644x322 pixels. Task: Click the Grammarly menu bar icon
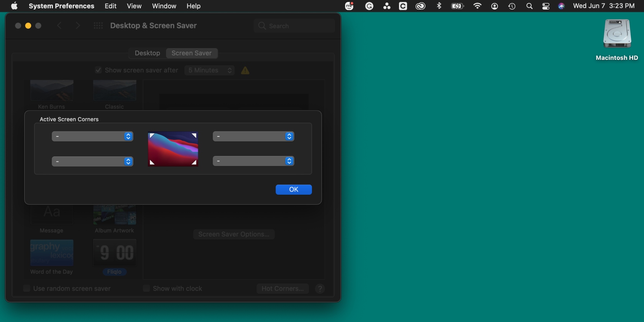(369, 6)
